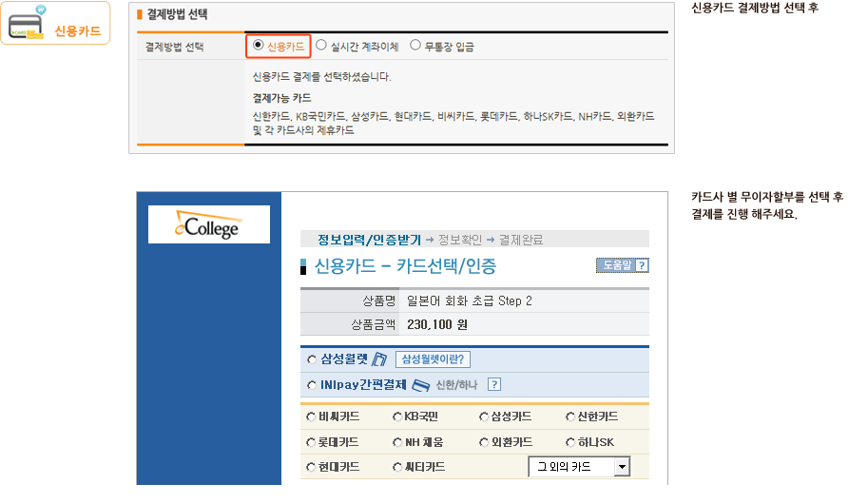Viewport: 868px width, 504px height.
Task: Click the 도움말 help button
Action: [x=622, y=266]
